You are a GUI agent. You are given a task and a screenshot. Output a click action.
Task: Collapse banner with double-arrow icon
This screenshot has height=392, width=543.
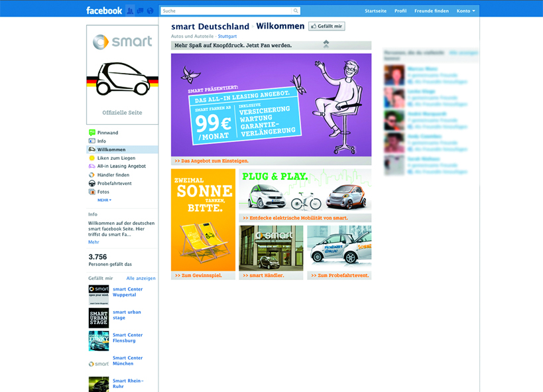pos(326,44)
